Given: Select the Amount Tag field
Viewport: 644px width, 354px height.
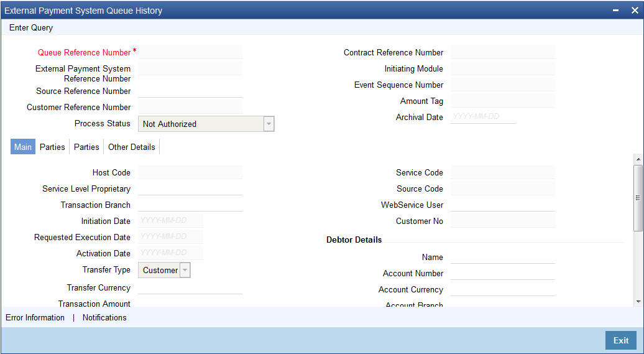Looking at the screenshot, I should [503, 101].
